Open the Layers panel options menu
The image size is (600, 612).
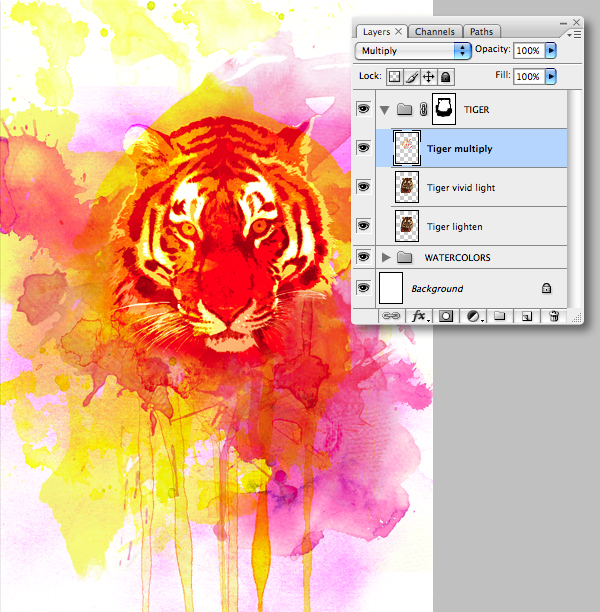pos(574,35)
